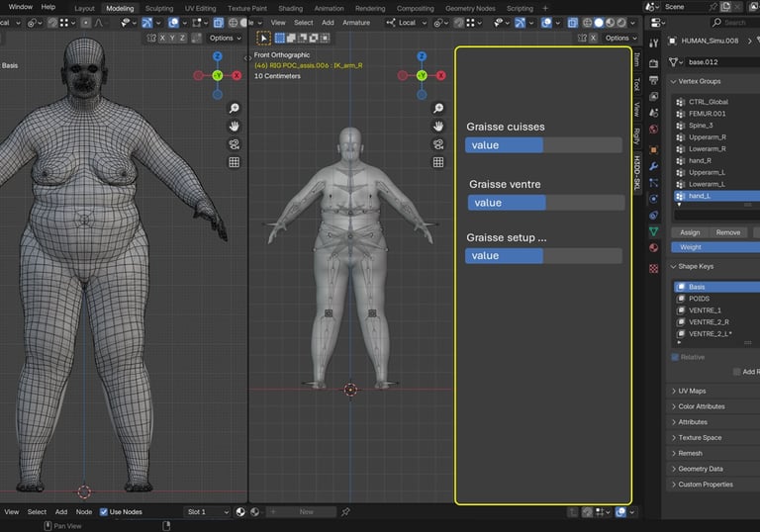Toggle camera view icon in right viewport
This screenshot has height=532, width=760.
point(438,144)
